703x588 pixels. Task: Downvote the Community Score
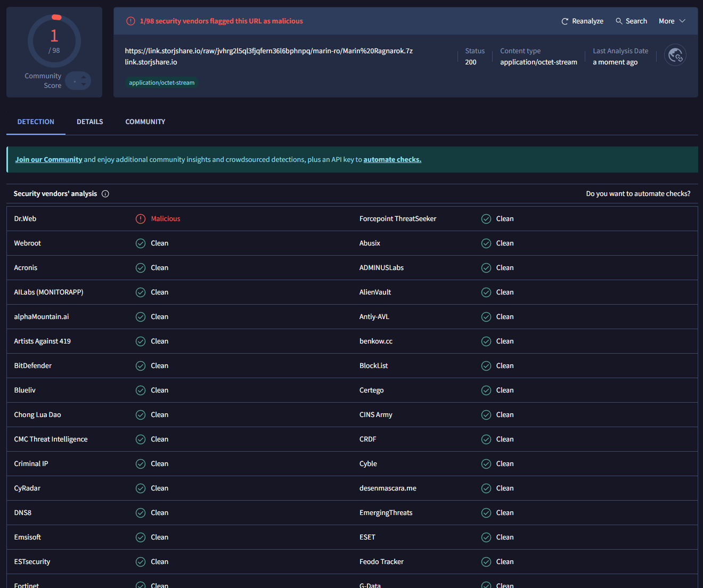click(x=84, y=84)
